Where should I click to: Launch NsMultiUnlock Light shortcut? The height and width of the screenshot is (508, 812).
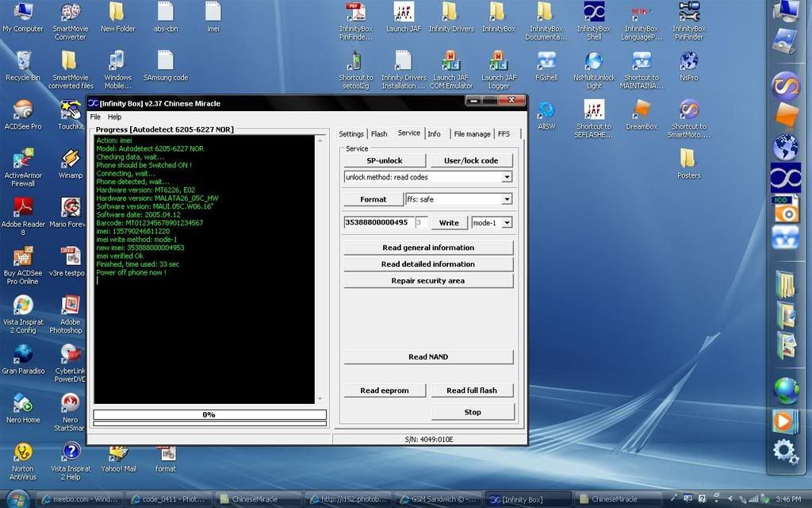(x=594, y=70)
